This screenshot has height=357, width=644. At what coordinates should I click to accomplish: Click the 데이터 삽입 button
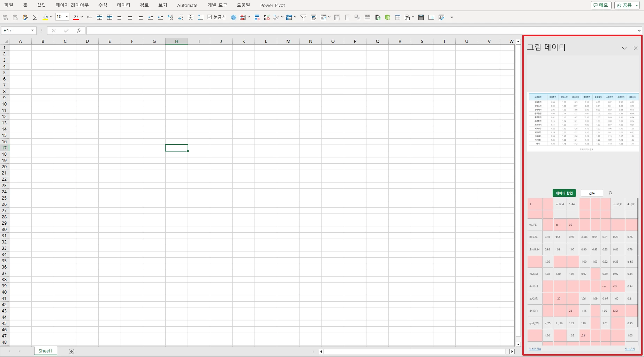pos(564,193)
